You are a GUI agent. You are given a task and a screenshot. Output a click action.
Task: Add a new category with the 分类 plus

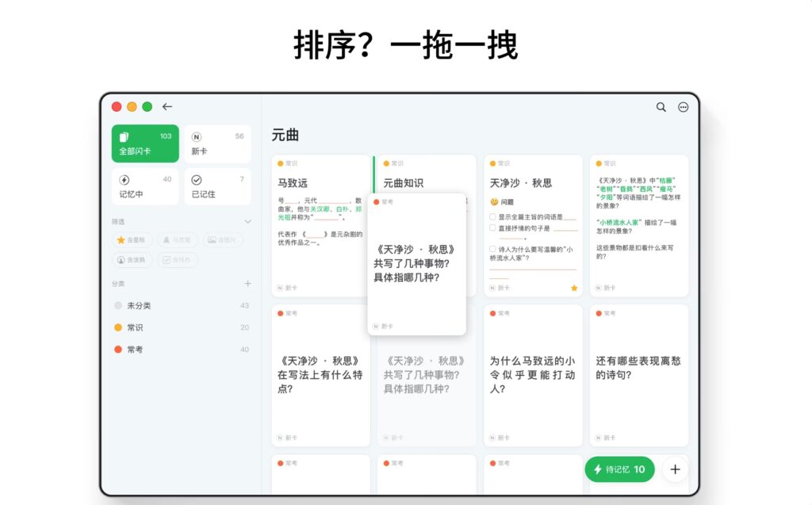click(x=247, y=282)
